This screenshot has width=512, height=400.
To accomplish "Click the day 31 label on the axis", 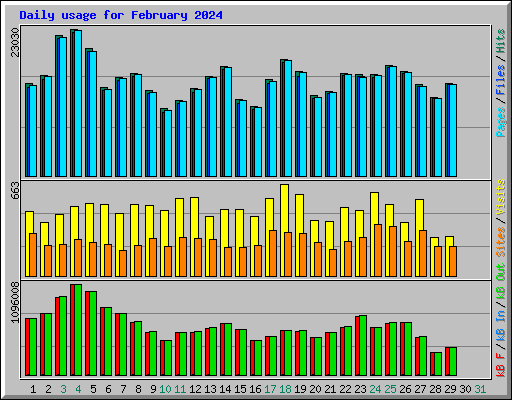I will (480, 389).
